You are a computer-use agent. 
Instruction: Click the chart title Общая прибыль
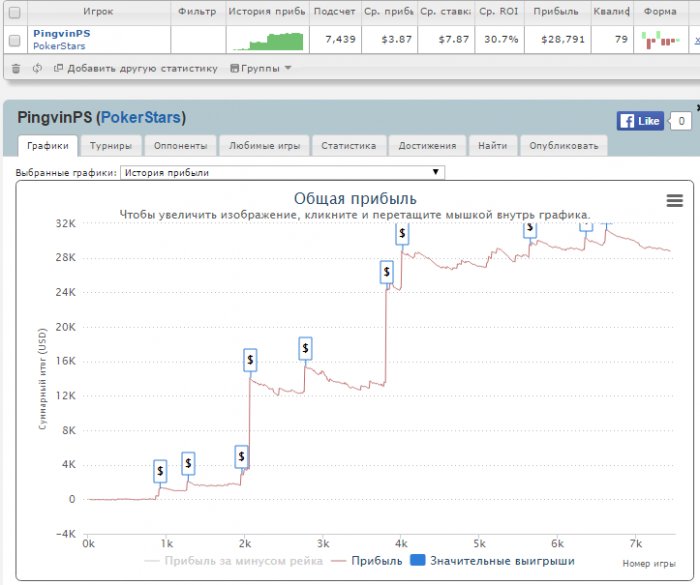tap(355, 198)
